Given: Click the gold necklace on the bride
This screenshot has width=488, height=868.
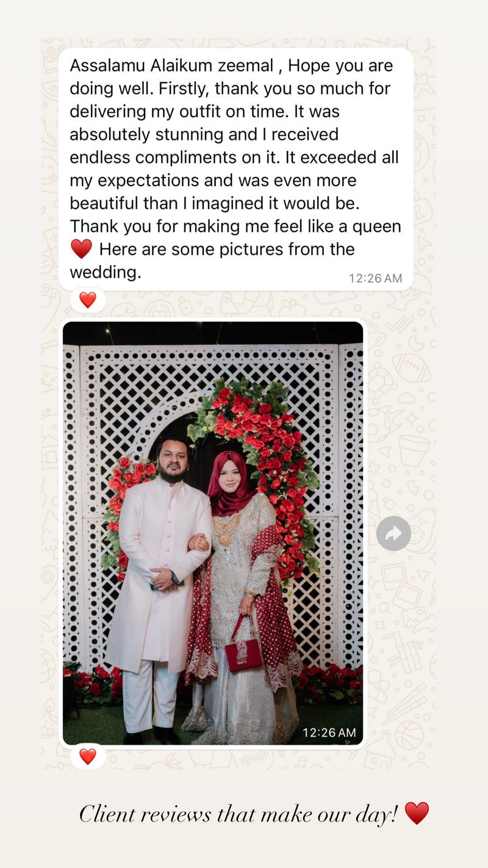Looking at the screenshot, I should point(226,529).
